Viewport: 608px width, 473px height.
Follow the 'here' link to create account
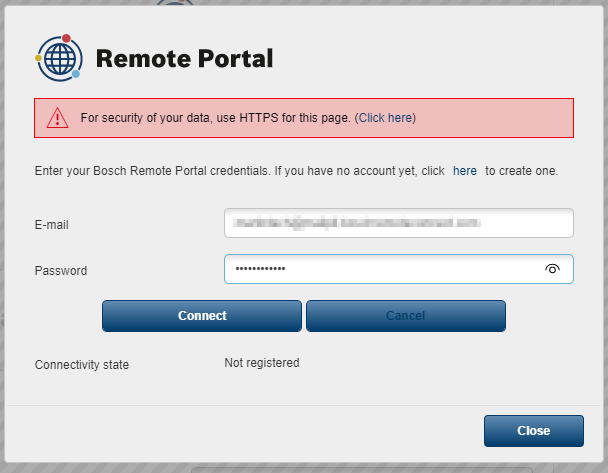[465, 171]
